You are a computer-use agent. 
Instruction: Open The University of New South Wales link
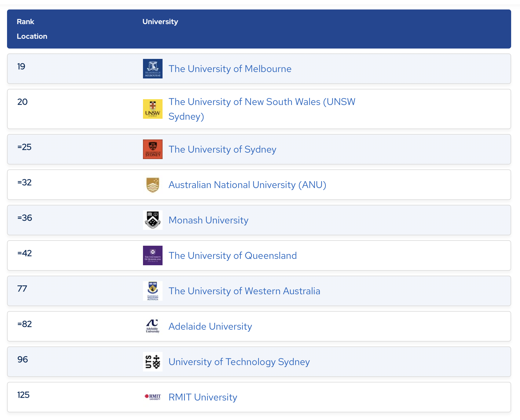[262, 102]
